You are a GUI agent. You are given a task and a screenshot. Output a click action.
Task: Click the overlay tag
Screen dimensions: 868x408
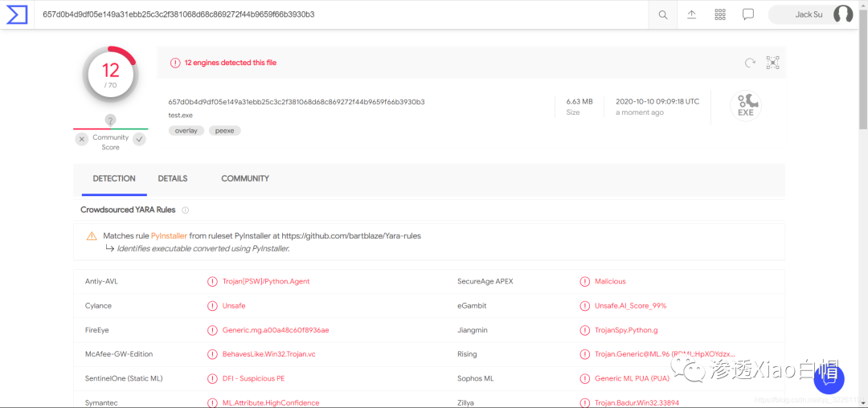(x=186, y=131)
